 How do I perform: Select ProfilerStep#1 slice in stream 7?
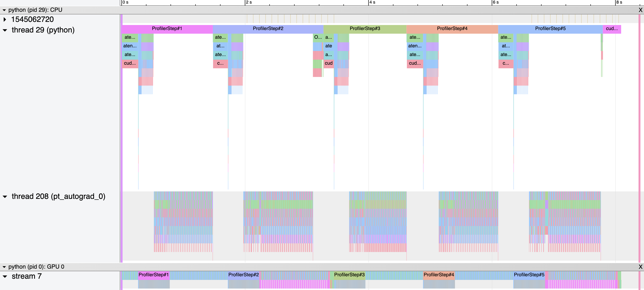point(153,275)
